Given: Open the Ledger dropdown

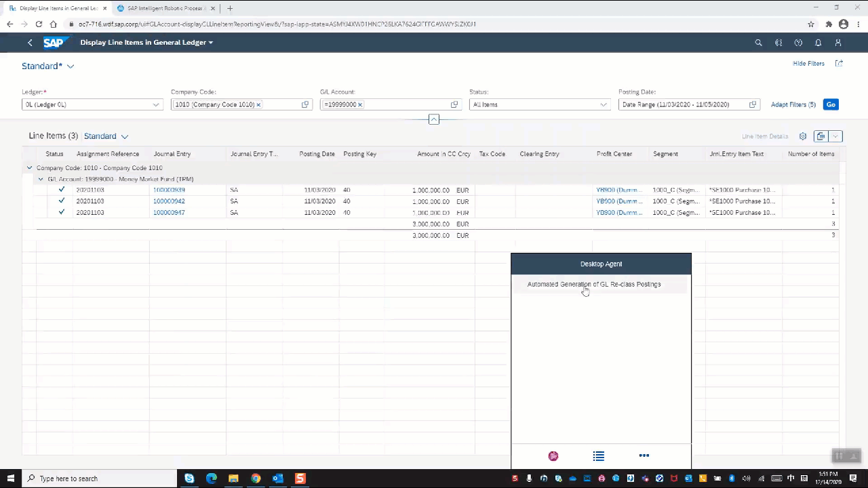Looking at the screenshot, I should pos(156,105).
